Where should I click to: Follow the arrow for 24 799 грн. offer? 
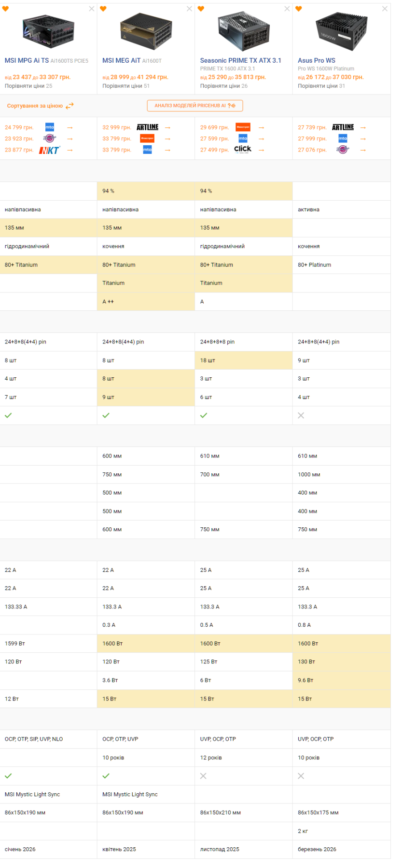[70, 127]
